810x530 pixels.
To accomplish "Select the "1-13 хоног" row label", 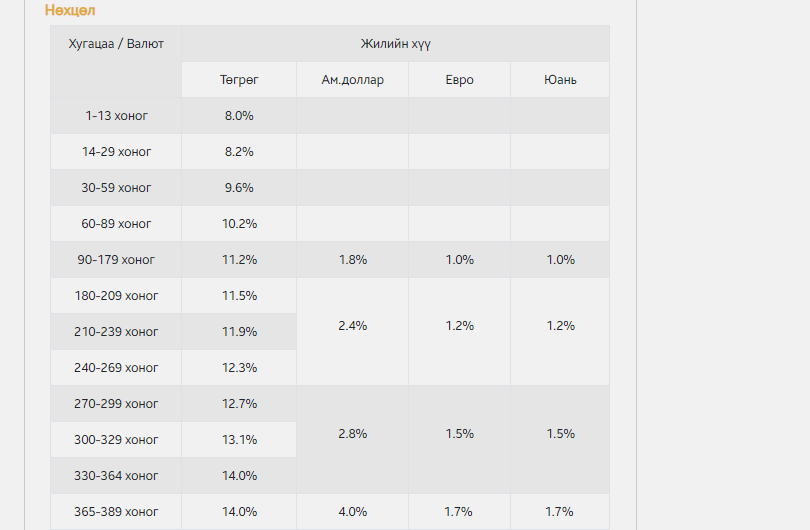I will click(x=116, y=116).
